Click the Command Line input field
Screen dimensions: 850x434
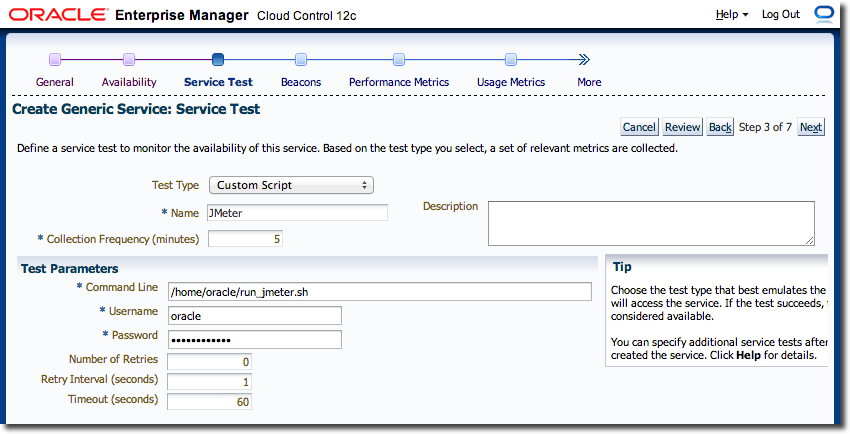(x=380, y=291)
